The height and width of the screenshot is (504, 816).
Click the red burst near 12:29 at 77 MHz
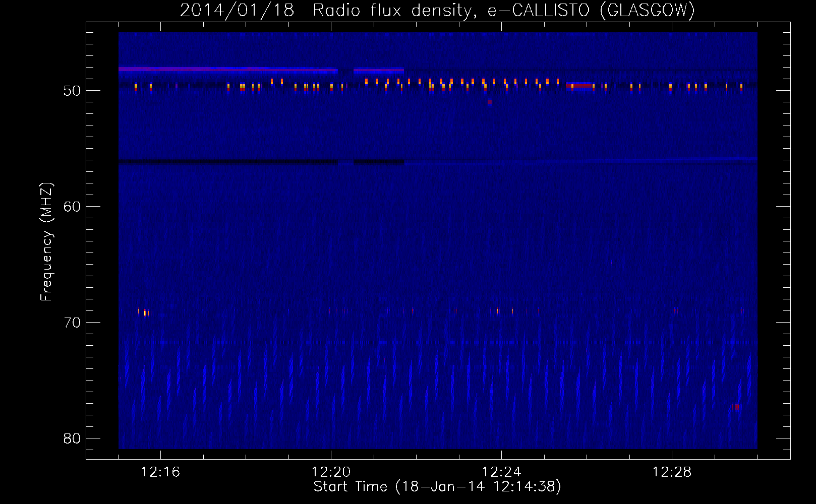point(736,407)
